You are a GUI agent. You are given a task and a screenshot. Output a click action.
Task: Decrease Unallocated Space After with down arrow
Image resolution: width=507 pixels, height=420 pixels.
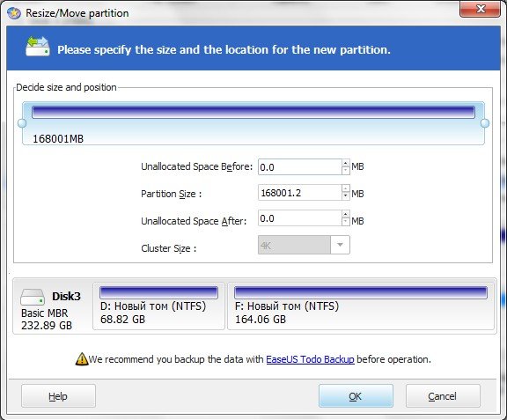click(x=346, y=222)
